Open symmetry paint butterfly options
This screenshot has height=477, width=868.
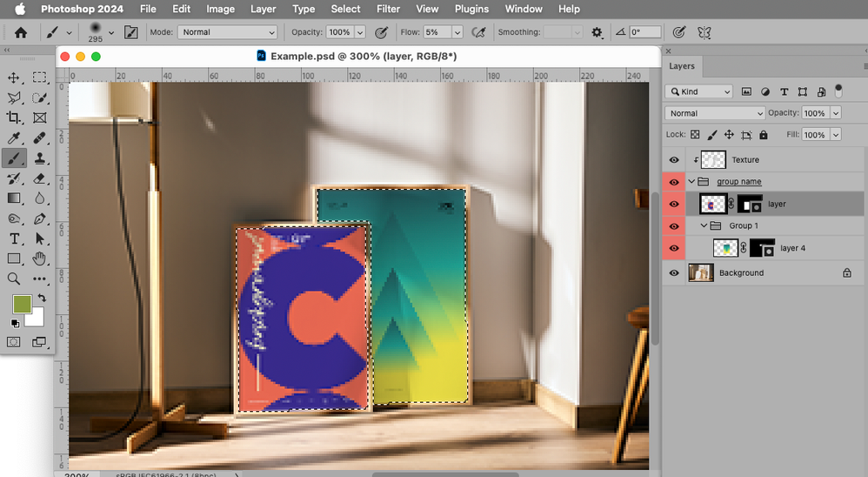click(704, 33)
